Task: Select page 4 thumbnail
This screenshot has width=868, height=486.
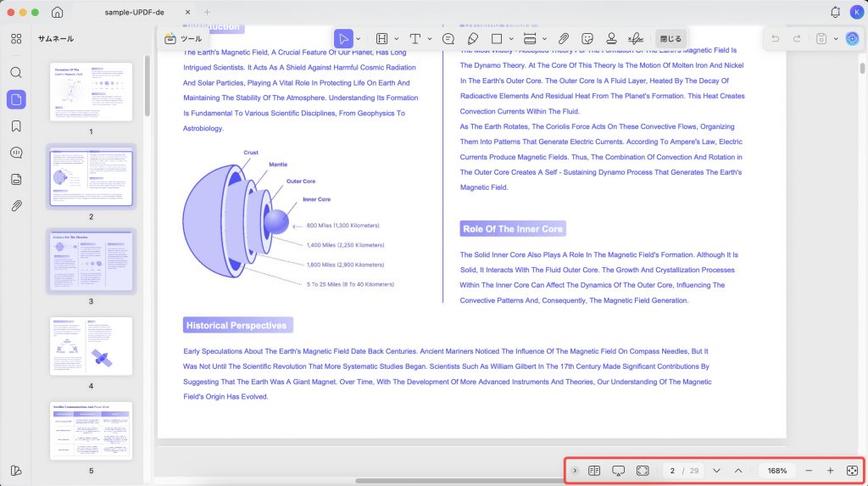Action: (x=91, y=346)
